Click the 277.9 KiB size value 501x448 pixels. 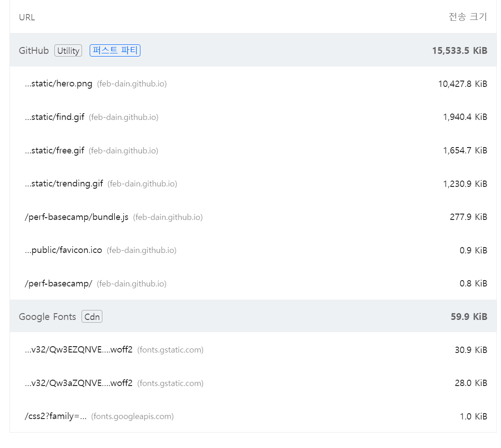point(468,217)
